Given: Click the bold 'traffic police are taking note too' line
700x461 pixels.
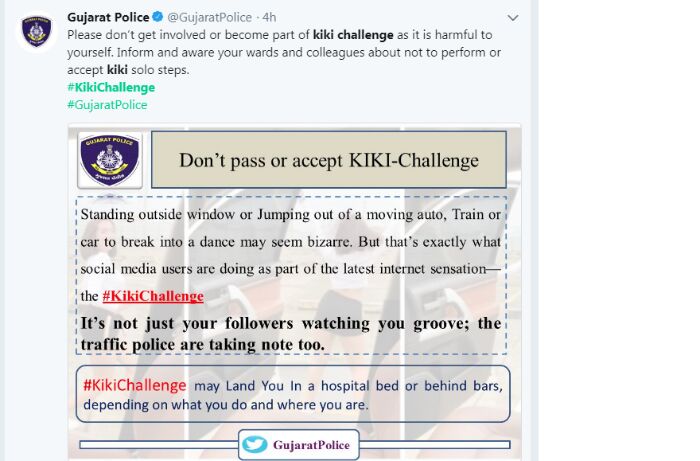Looking at the screenshot, I should tap(203, 345).
